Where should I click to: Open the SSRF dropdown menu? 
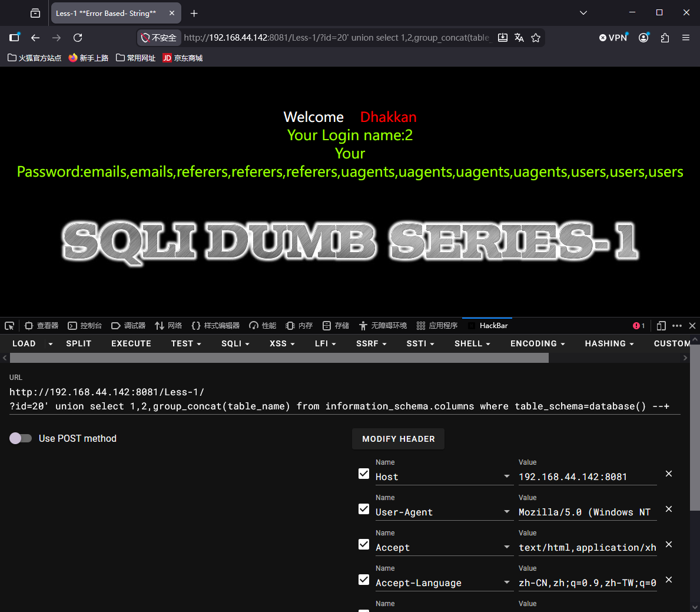click(371, 343)
